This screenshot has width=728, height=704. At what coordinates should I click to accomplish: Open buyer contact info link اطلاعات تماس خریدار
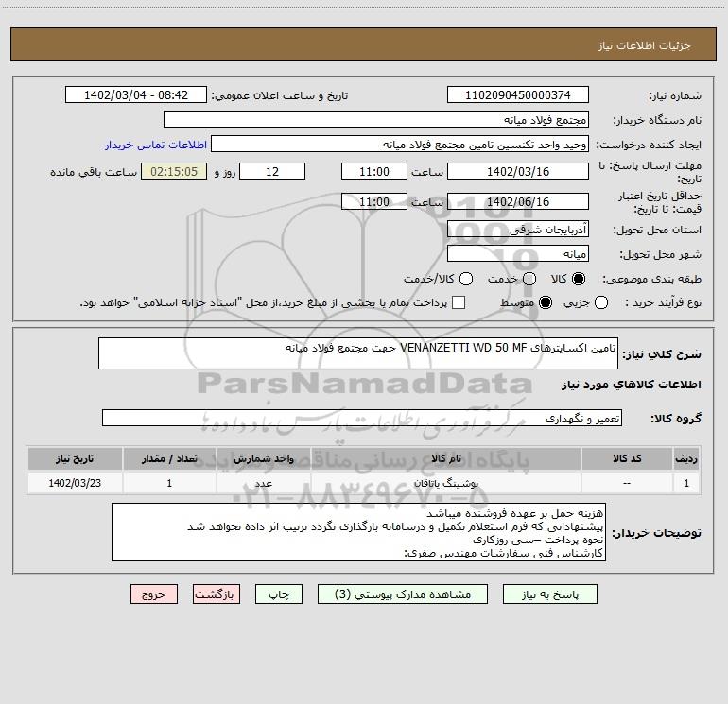pyautogui.click(x=156, y=145)
